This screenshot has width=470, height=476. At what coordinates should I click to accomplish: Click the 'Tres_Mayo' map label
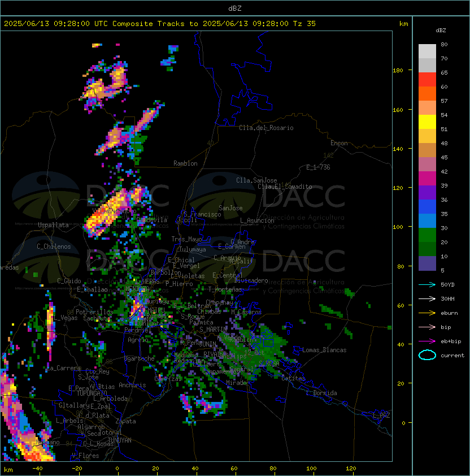pyautogui.click(x=186, y=239)
